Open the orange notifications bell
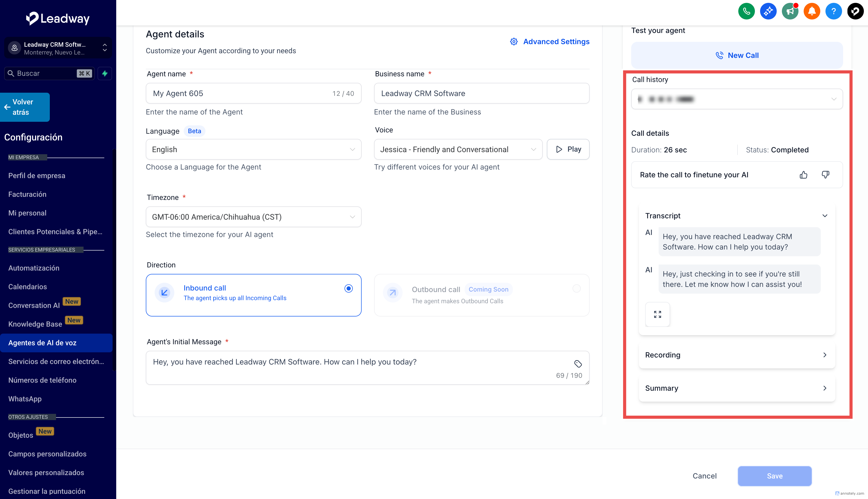This screenshot has width=868, height=499. (811, 11)
